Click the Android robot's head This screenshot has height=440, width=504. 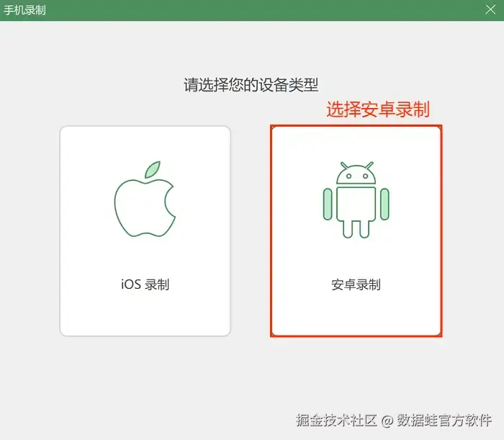pos(356,173)
